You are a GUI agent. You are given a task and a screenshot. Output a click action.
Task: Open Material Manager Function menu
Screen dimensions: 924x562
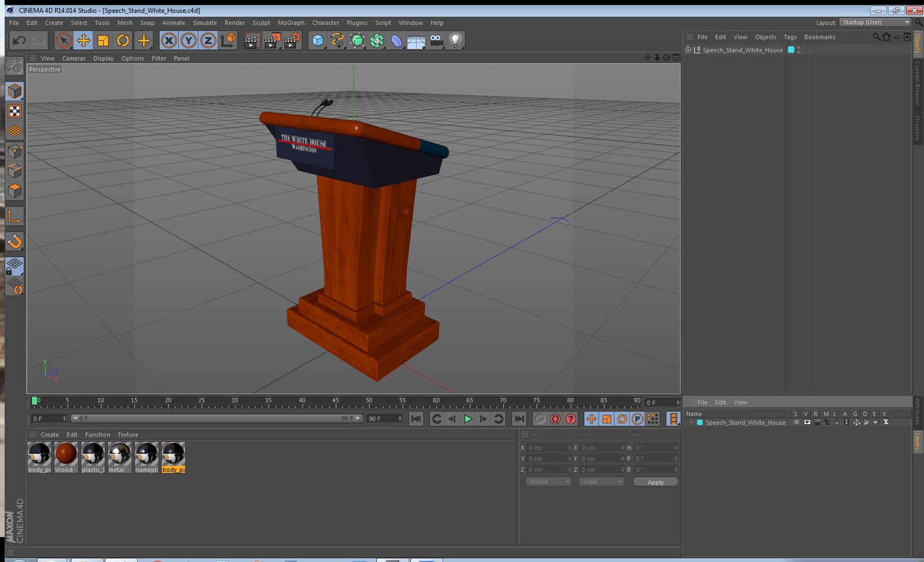point(97,435)
